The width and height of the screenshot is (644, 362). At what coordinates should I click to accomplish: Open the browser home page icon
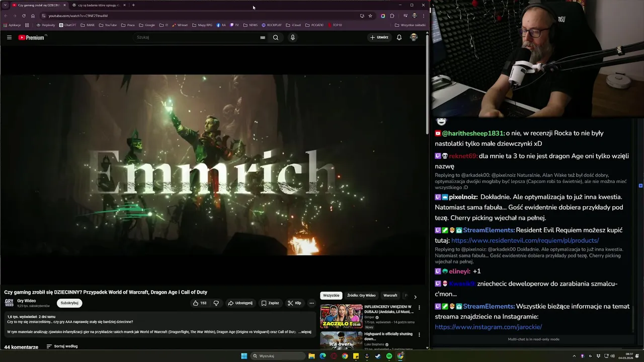tap(33, 16)
